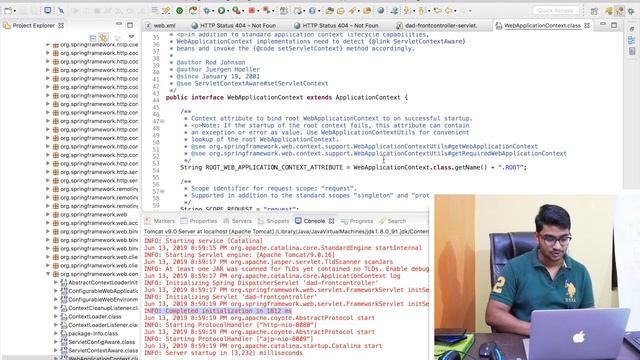Maximize the editor area
This screenshot has width=640, height=360.
[614, 25]
